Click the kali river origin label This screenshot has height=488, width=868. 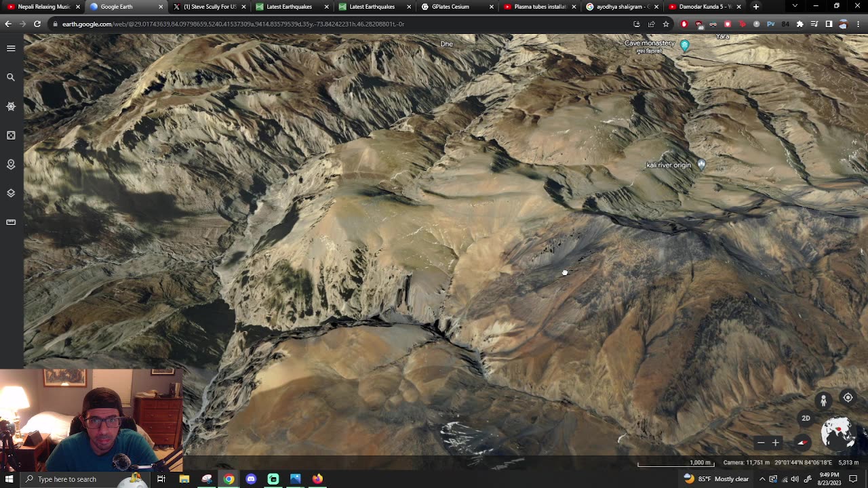click(x=669, y=165)
